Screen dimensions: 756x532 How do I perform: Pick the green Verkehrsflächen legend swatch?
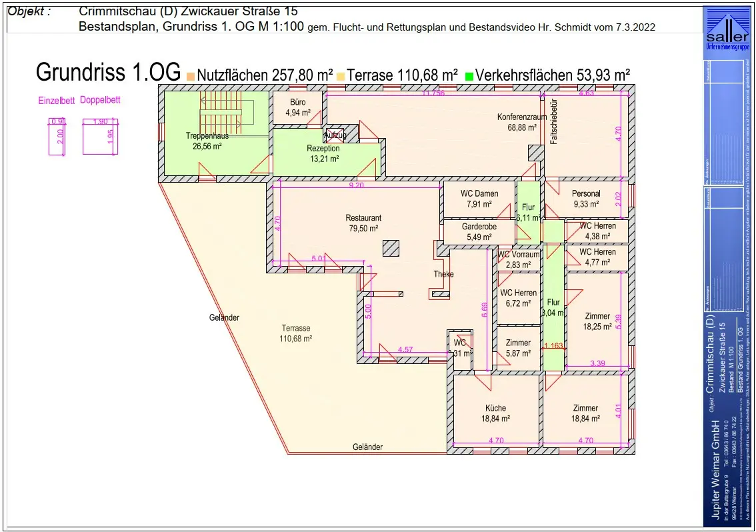click(x=471, y=76)
